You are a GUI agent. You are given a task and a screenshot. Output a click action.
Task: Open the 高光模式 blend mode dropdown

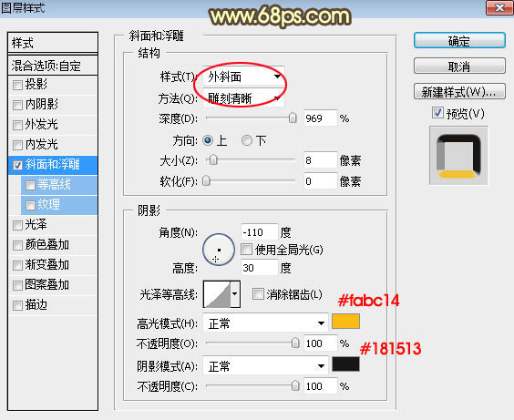265,323
